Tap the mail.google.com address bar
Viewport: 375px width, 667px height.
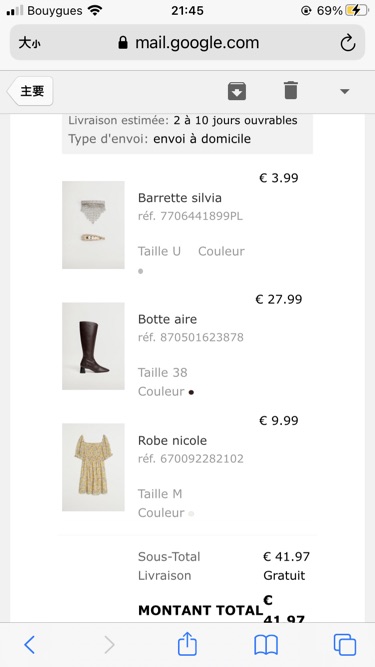click(188, 43)
